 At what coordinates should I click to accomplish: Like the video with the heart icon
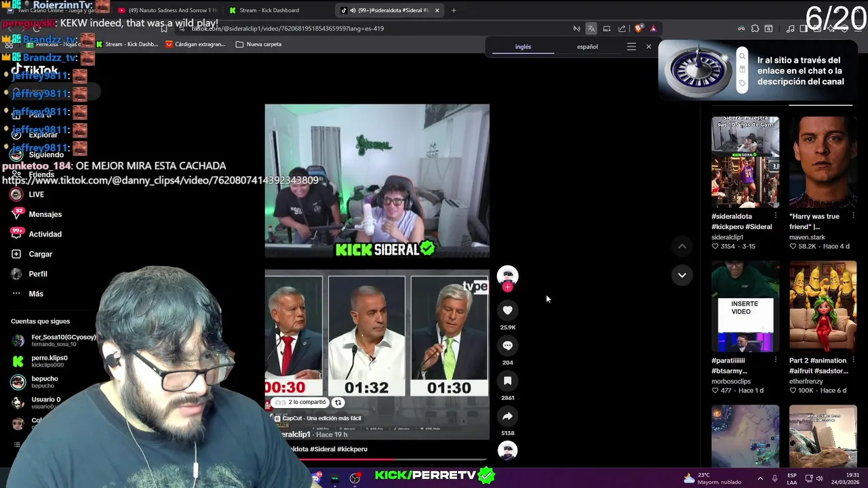click(507, 310)
